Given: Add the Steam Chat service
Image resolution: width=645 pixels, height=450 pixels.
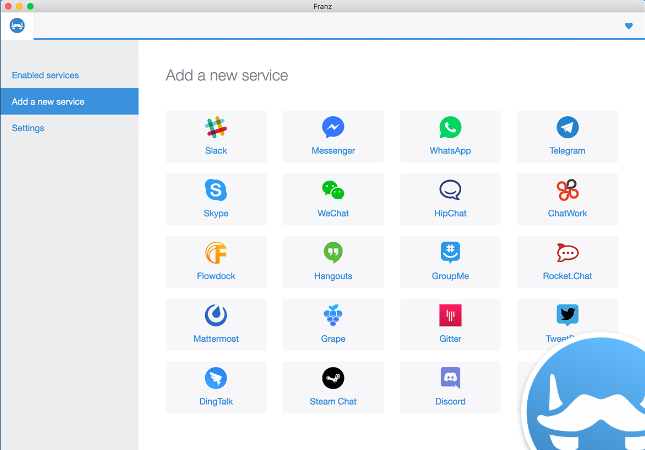Looking at the screenshot, I should 333,387.
